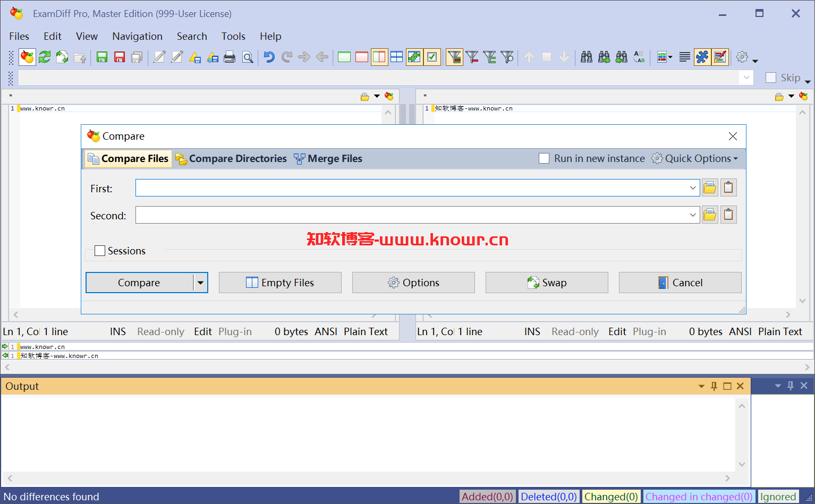Viewport: 815px width, 504px height.
Task: Toggle the blue puzzle-piece plug-in icon
Action: (x=702, y=57)
